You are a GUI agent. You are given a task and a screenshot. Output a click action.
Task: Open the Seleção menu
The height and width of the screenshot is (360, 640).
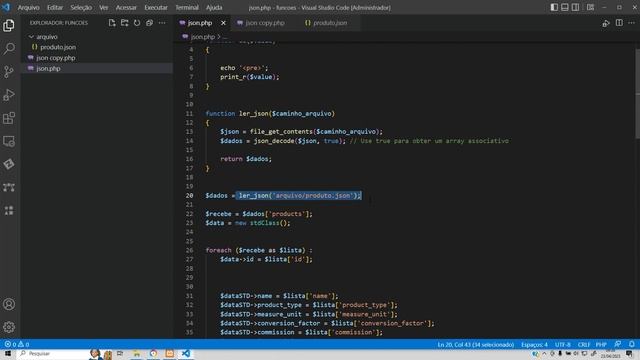[81, 7]
